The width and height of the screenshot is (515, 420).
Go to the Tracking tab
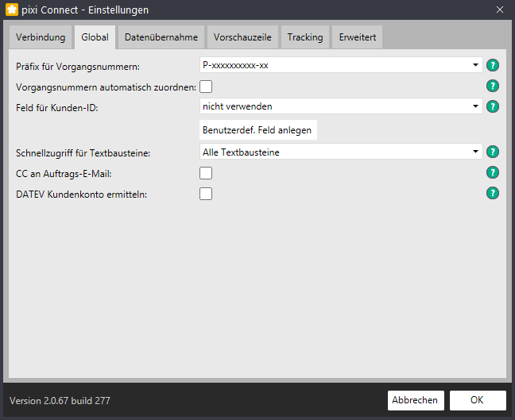pyautogui.click(x=305, y=37)
